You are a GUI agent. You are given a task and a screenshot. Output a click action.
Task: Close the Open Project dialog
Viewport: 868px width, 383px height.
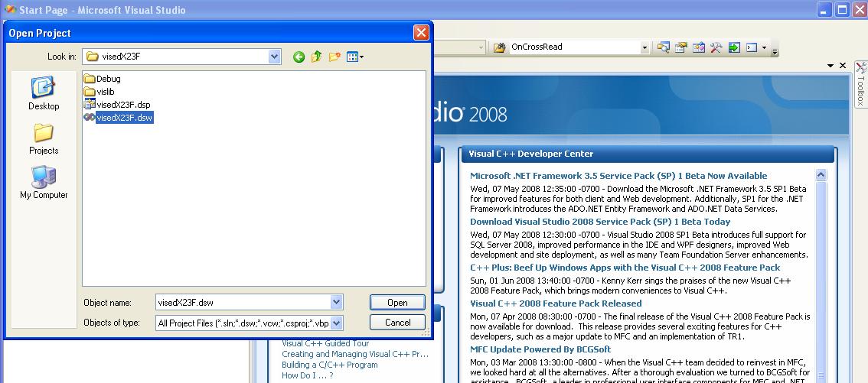pyautogui.click(x=421, y=33)
